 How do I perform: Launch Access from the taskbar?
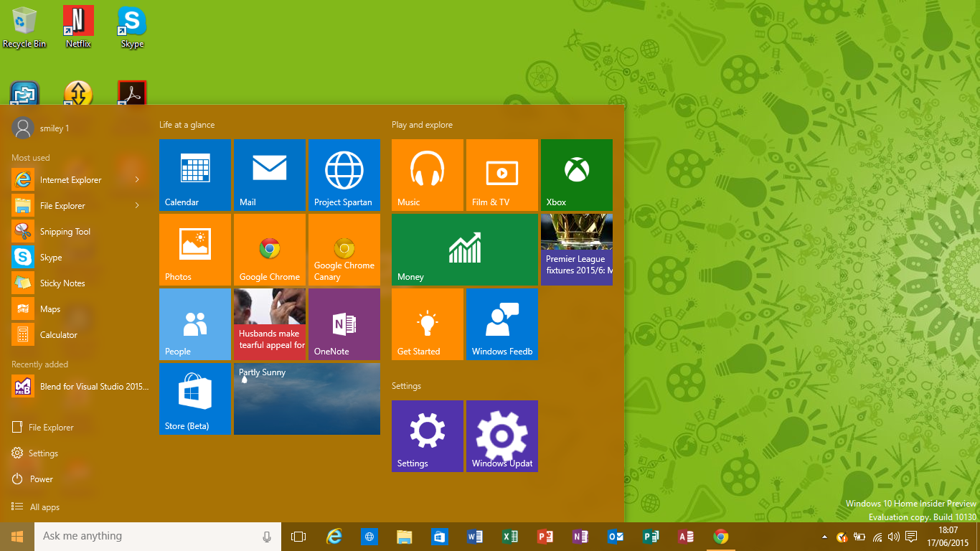(x=686, y=537)
